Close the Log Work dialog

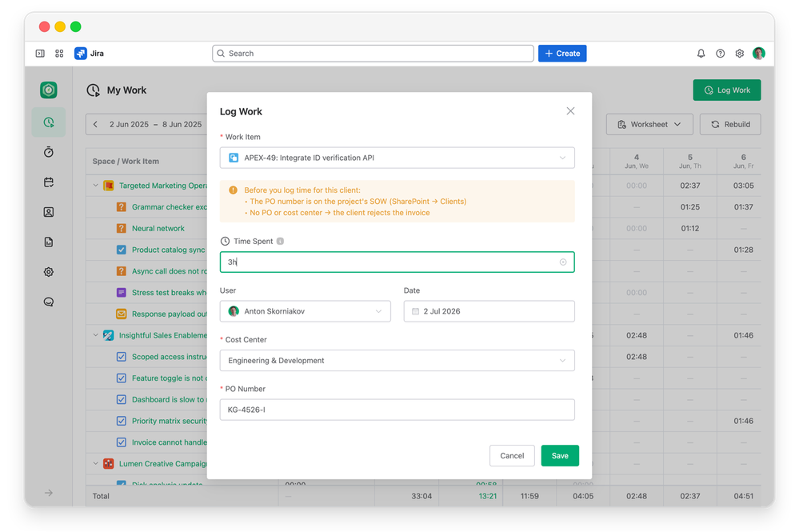click(x=570, y=111)
